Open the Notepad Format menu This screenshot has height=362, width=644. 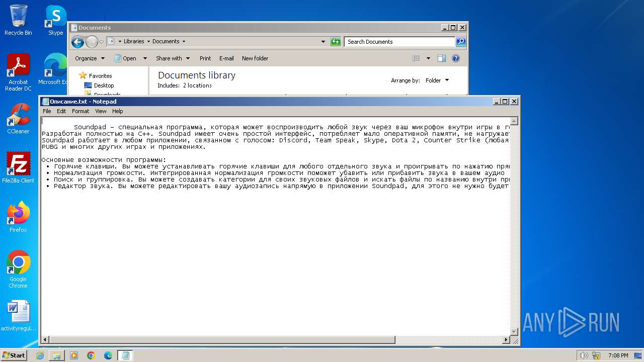[x=80, y=111]
